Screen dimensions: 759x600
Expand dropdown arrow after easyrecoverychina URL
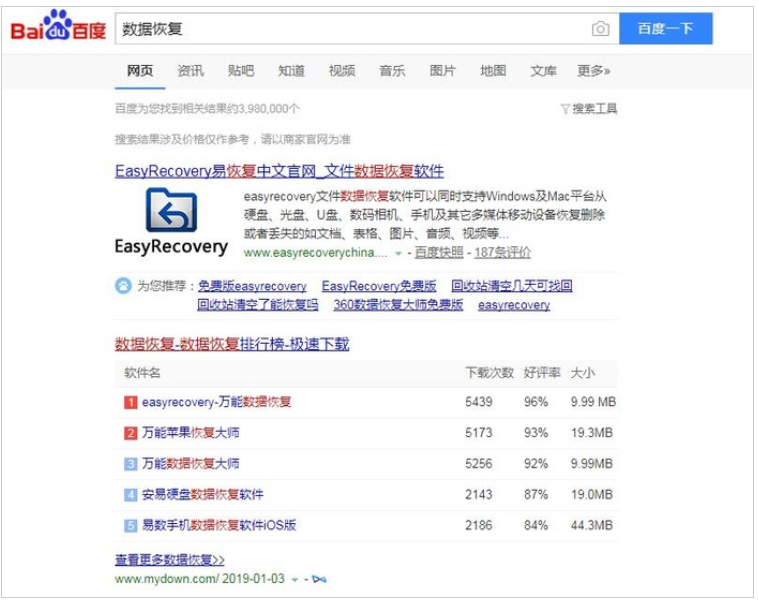point(398,253)
